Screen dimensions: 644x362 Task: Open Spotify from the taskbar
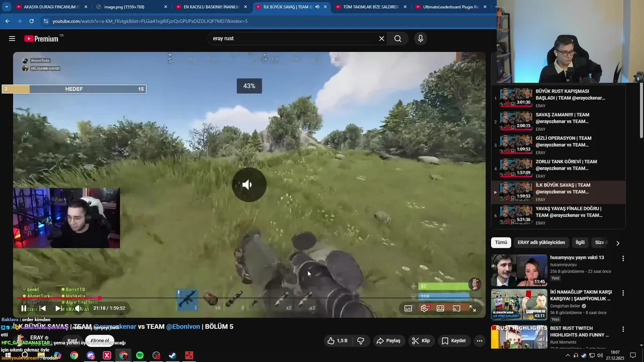[140, 355]
